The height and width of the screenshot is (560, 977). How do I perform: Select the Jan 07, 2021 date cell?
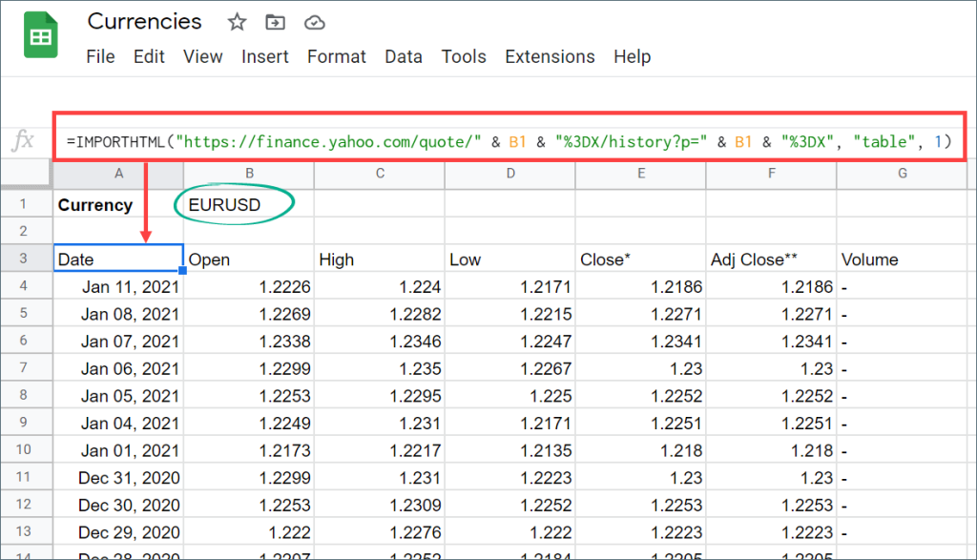click(118, 341)
